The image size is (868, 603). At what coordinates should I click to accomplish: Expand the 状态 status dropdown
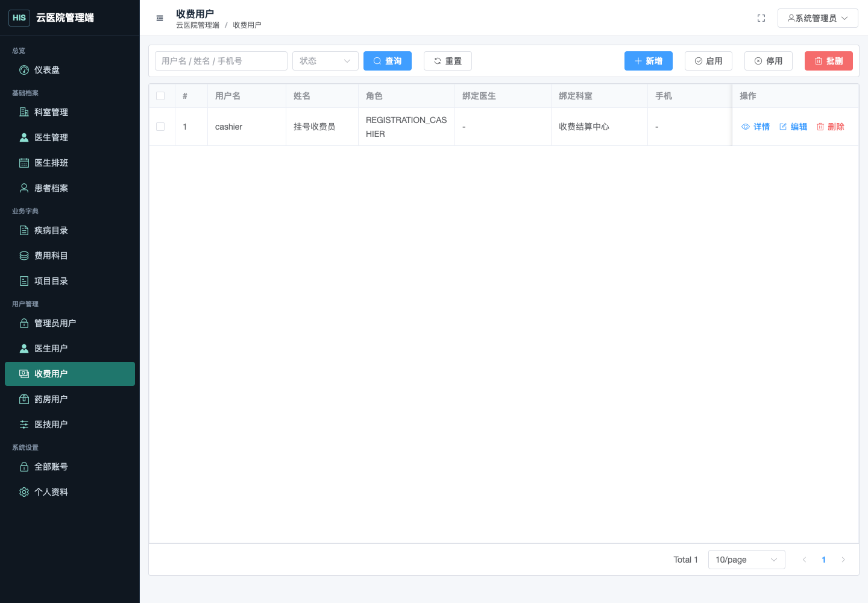(325, 61)
